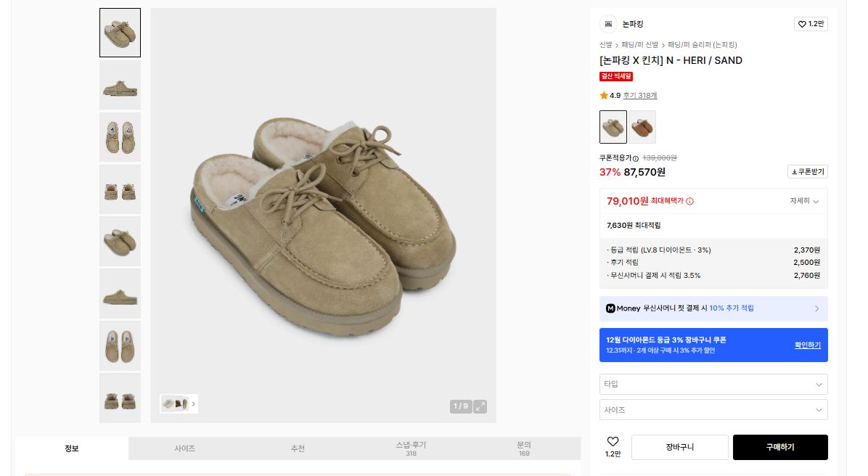Open the 후기 318개 reviews link

pyautogui.click(x=640, y=95)
